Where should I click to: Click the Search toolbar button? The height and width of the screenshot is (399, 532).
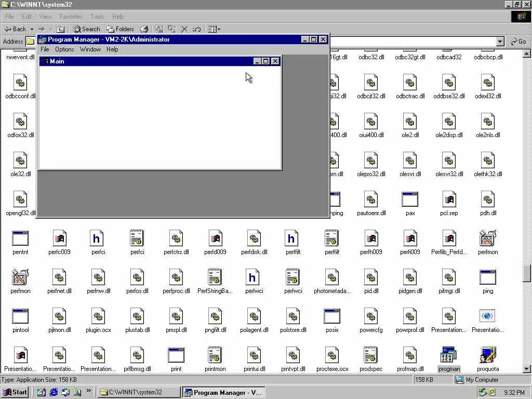[x=87, y=29]
